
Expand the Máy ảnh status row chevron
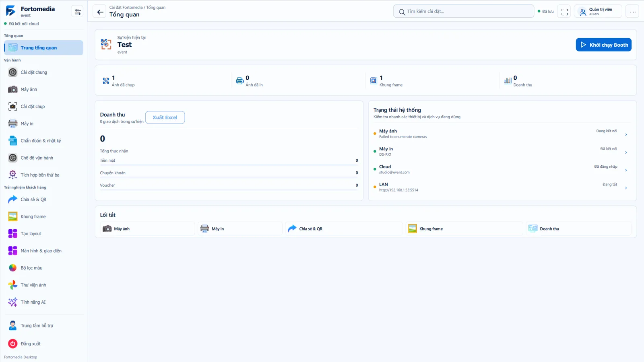[626, 135]
